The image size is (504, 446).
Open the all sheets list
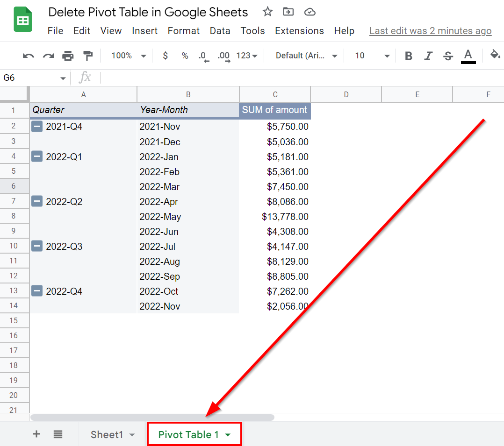point(58,434)
